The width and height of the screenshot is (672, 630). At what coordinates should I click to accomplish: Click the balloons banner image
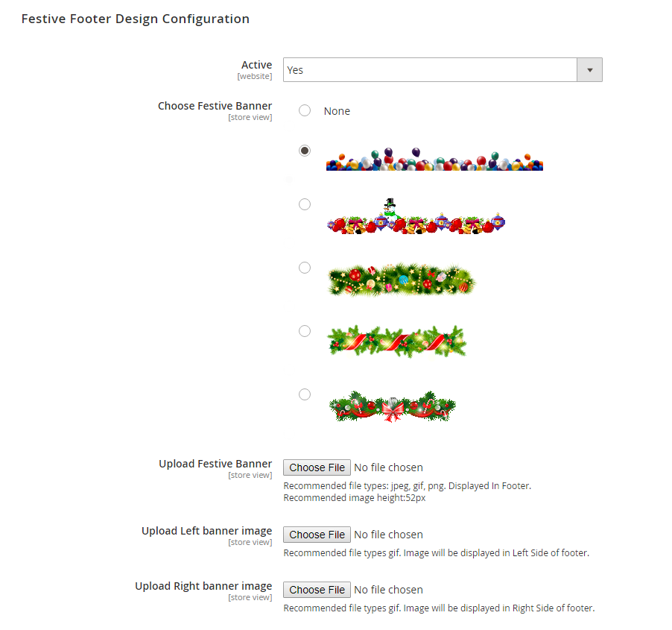434,160
